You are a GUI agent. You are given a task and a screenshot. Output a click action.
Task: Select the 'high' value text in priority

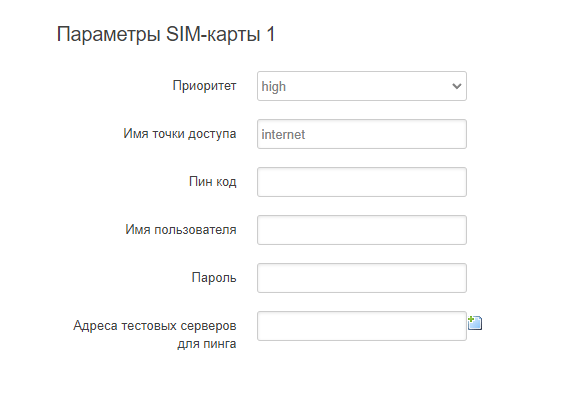tap(274, 87)
